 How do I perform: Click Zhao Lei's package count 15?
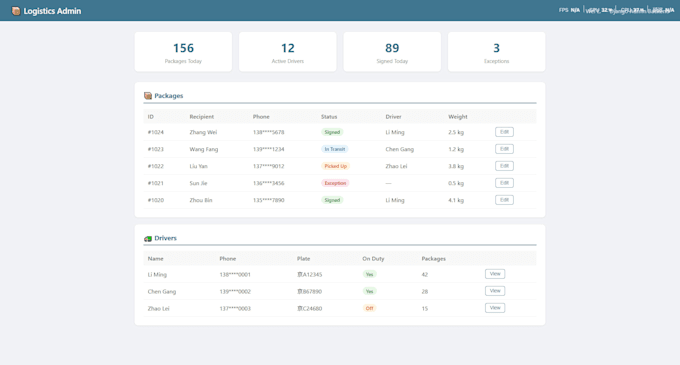425,308
